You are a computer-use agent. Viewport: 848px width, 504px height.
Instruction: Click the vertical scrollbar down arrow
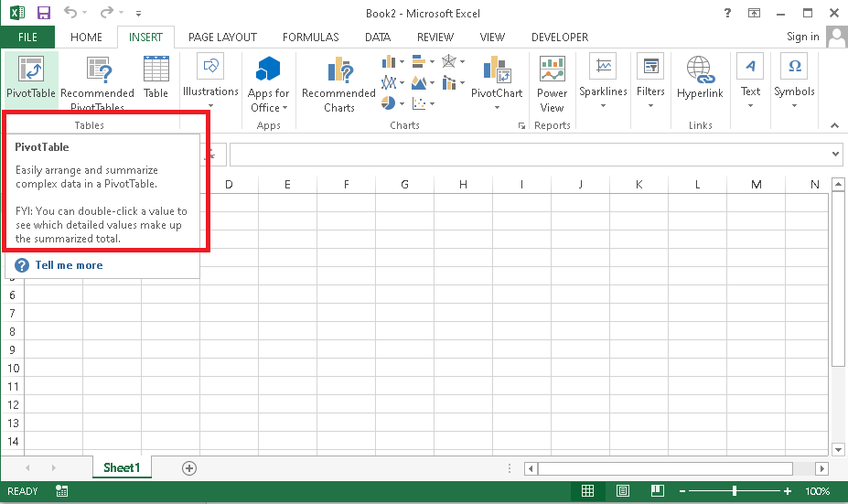point(838,449)
